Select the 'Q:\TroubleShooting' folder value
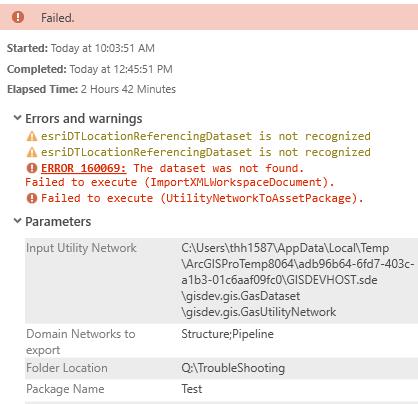418x404 pixels. 233,368
